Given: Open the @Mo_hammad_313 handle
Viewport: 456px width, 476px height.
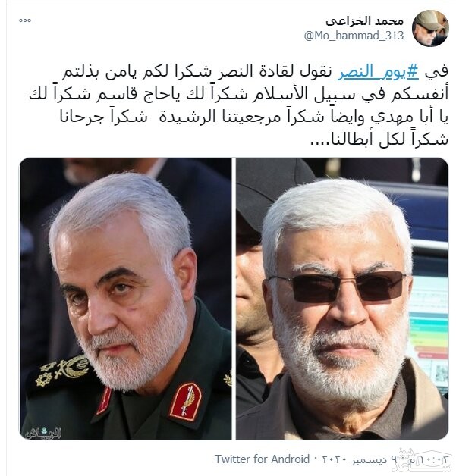Looking at the screenshot, I should coord(354,36).
